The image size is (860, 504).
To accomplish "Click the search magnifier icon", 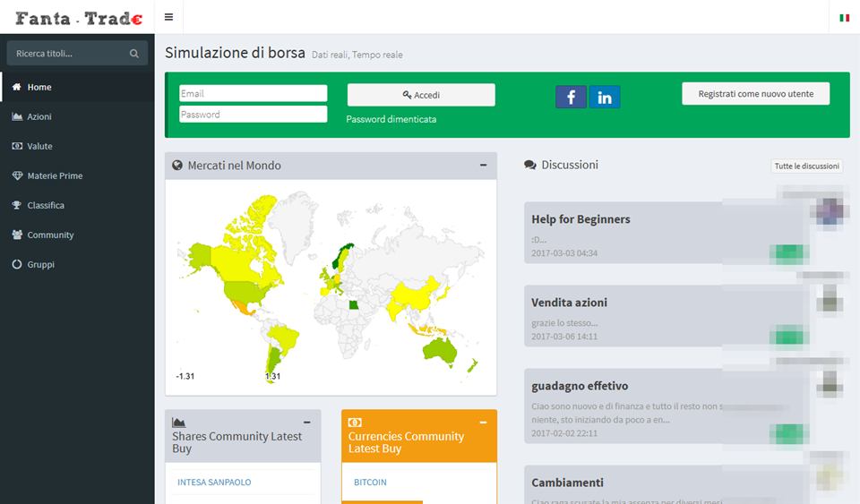I will click(x=133, y=54).
